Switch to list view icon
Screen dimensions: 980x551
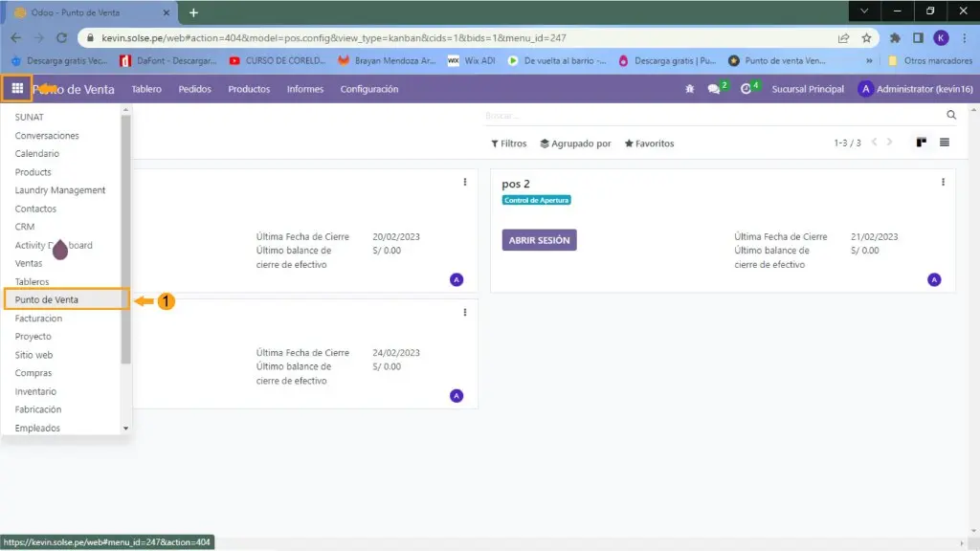(x=945, y=143)
